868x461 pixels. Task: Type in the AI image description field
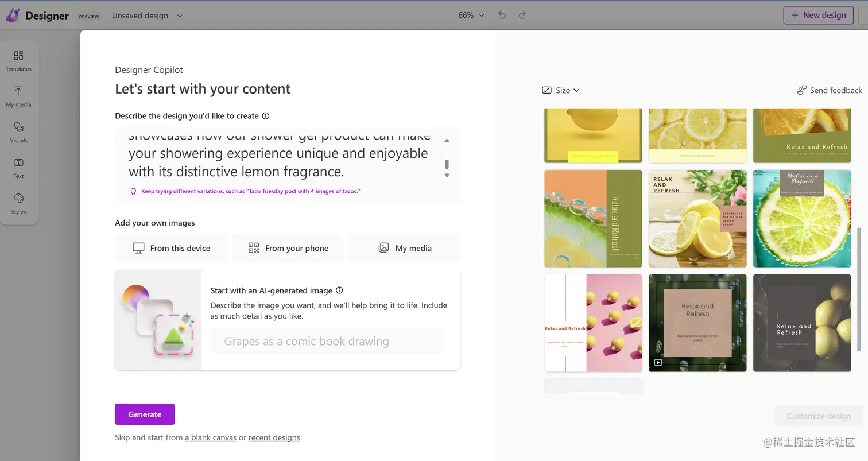click(x=325, y=342)
